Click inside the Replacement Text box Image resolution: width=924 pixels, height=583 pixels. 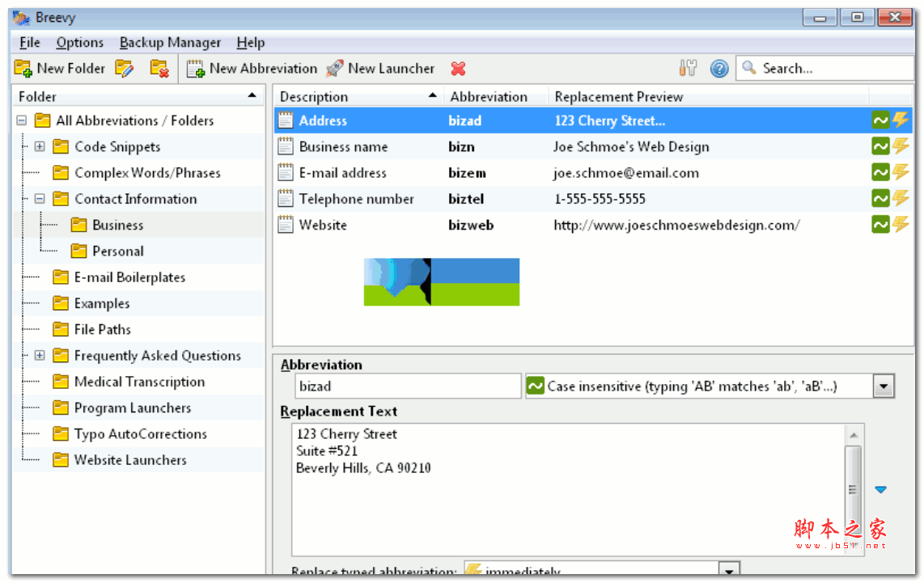pyautogui.click(x=568, y=488)
